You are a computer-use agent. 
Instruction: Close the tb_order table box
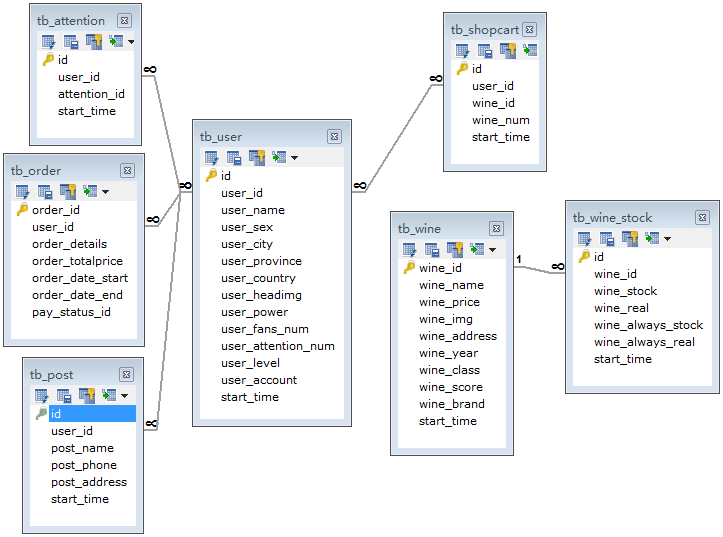point(127,171)
